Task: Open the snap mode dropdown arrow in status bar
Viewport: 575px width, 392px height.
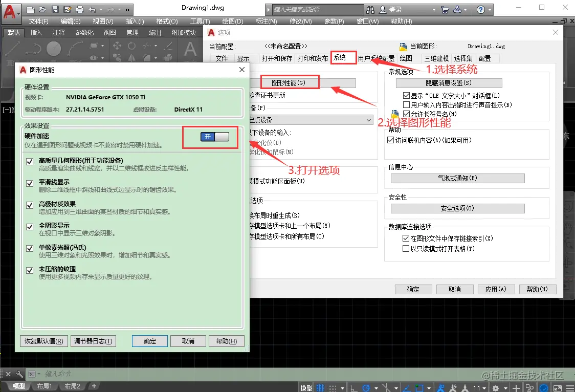Action: tap(342, 388)
